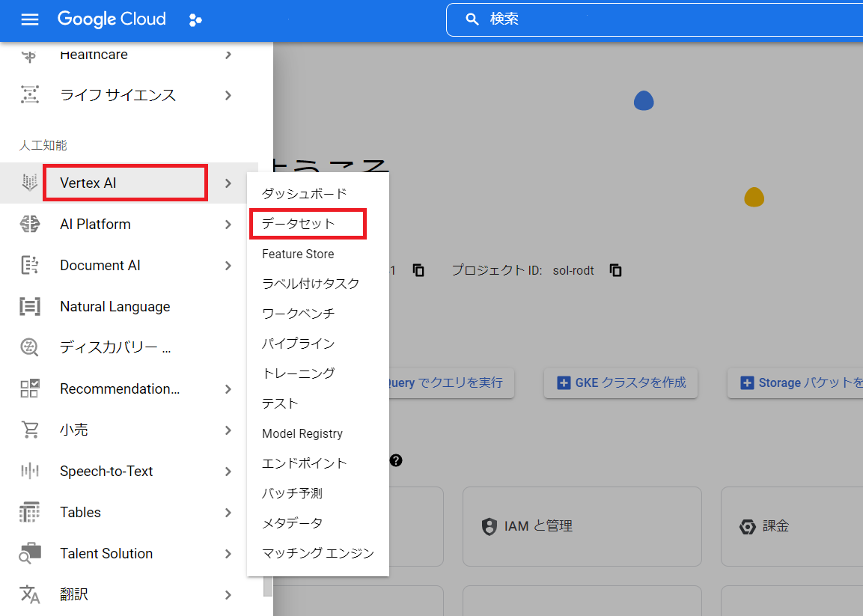Expand the ライフ サイエンス submenu chevron
Screen dimensions: 863x616
pyautogui.click(x=228, y=96)
